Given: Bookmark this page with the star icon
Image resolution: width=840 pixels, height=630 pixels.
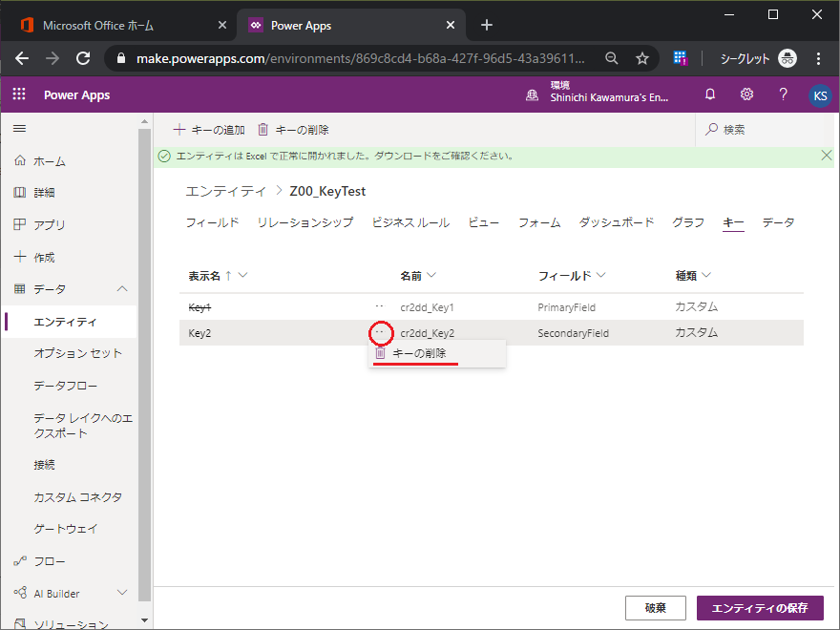Looking at the screenshot, I should tap(642, 58).
